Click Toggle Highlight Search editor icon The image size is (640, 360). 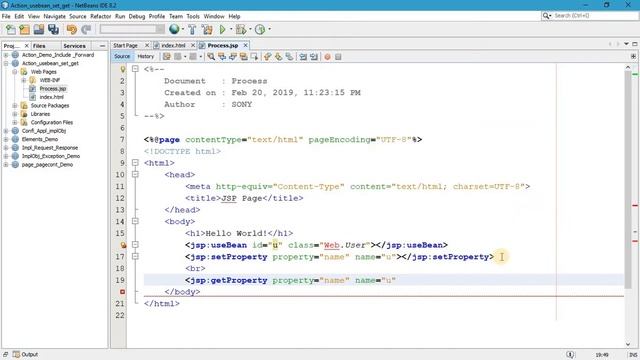(244, 57)
